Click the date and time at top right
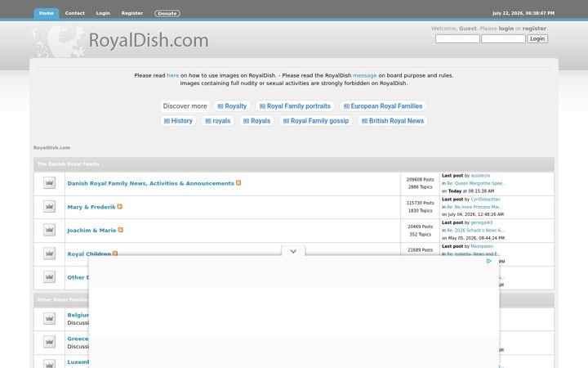This screenshot has height=368, width=588. (523, 13)
